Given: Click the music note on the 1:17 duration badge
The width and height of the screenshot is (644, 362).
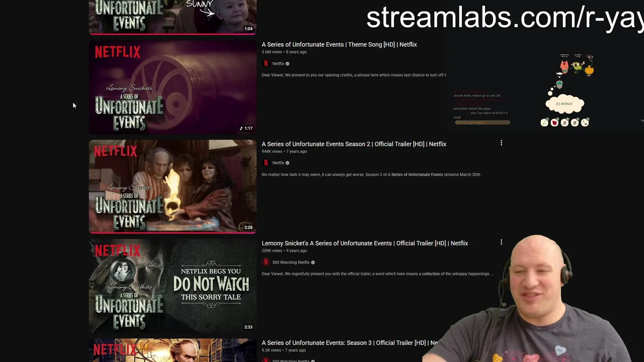Looking at the screenshot, I should (242, 129).
